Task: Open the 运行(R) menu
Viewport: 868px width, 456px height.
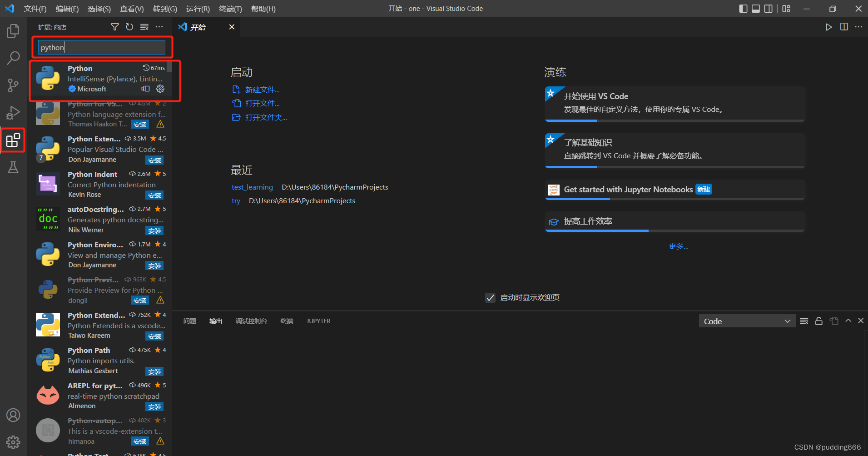Action: (198, 9)
